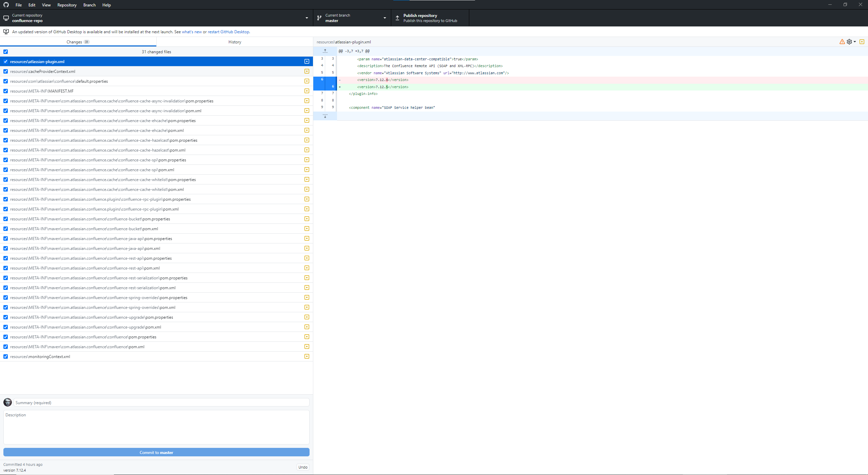Open the Current branch master dropdown
This screenshot has height=475, width=868.
point(352,18)
